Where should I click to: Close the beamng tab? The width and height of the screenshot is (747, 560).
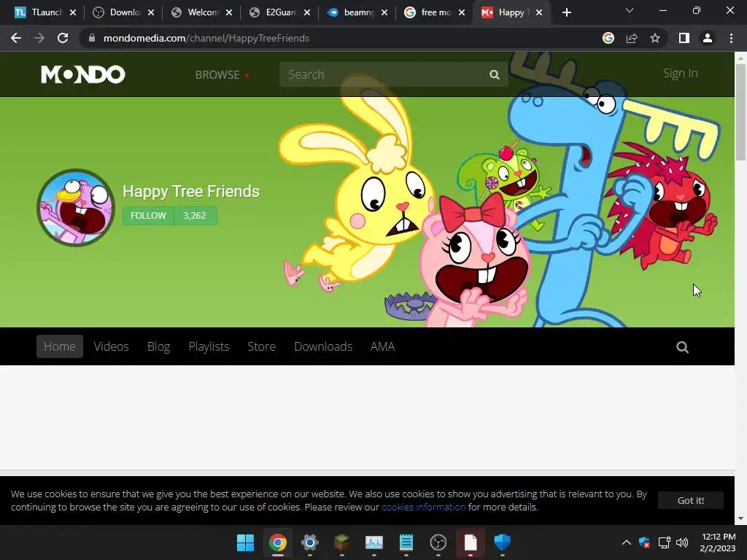[x=384, y=13]
